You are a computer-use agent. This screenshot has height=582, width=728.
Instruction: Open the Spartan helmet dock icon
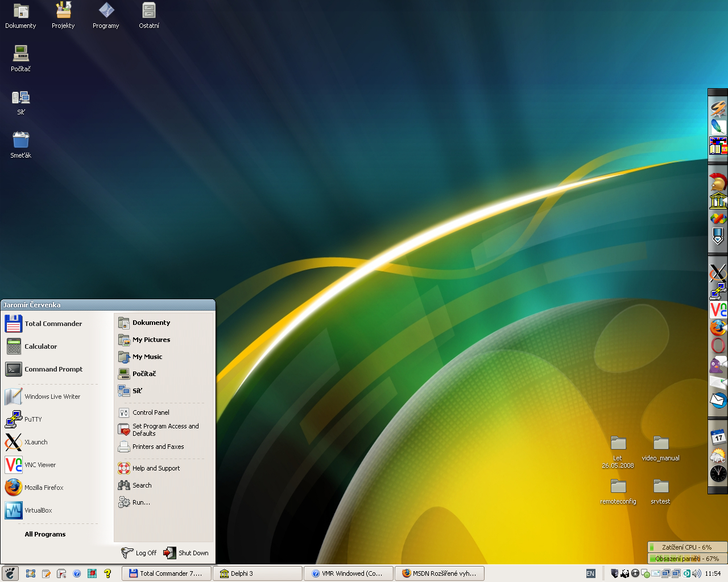pos(718,183)
